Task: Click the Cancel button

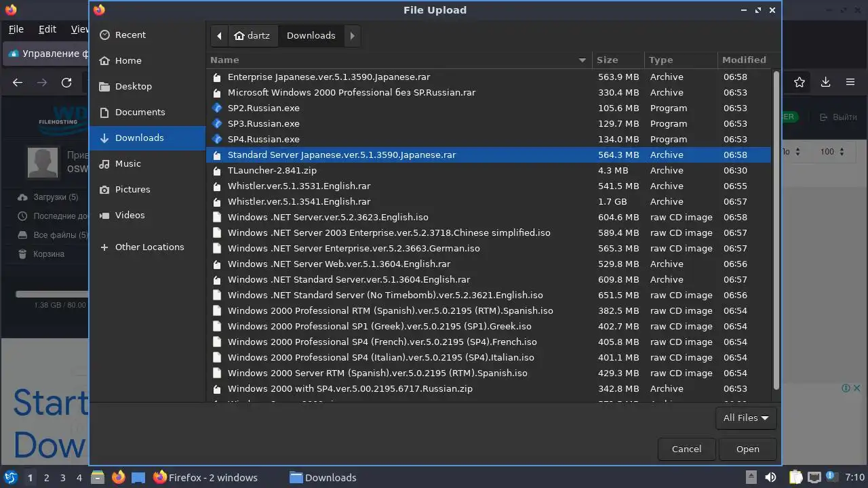Action: (686, 449)
